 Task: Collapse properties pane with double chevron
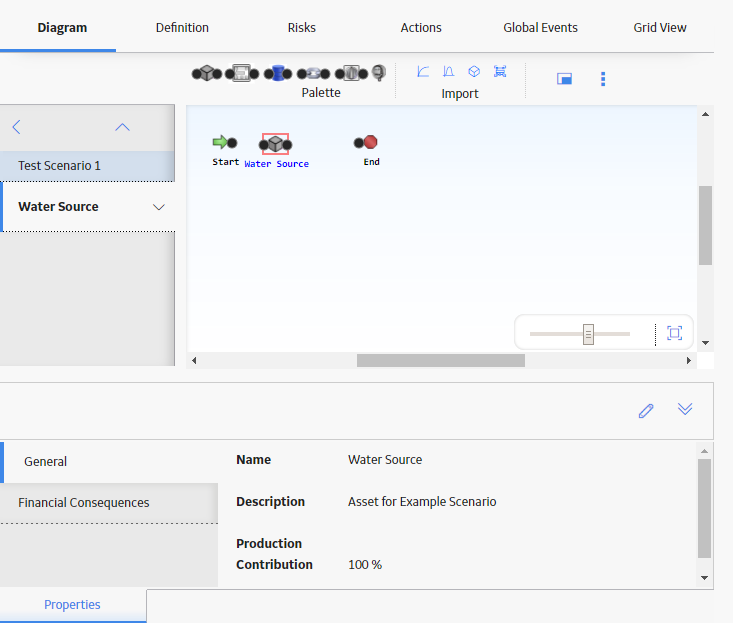click(685, 409)
